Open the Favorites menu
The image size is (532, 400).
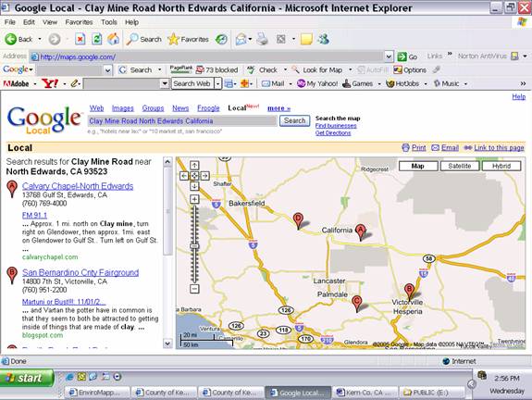(79, 22)
